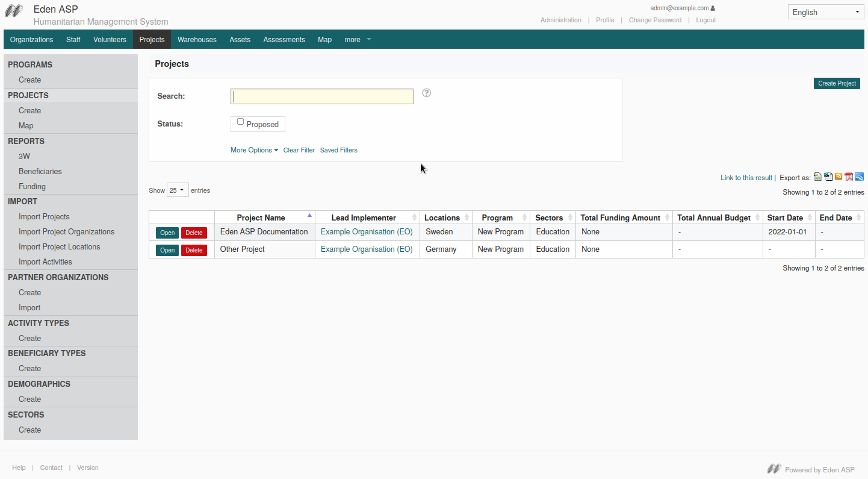Image resolution: width=868 pixels, height=479 pixels.
Task: Open Example Organisation link in Sweden row
Action: (367, 231)
